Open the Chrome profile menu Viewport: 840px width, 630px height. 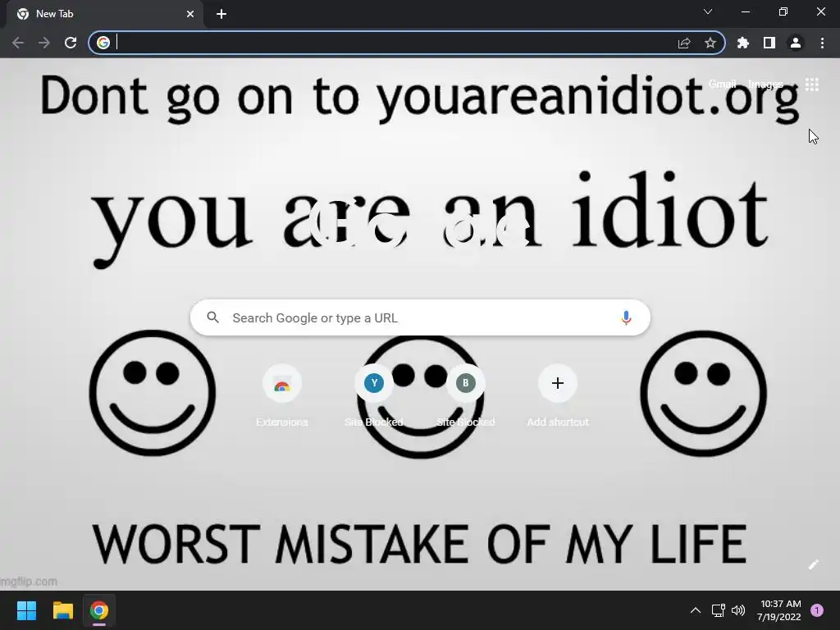796,43
